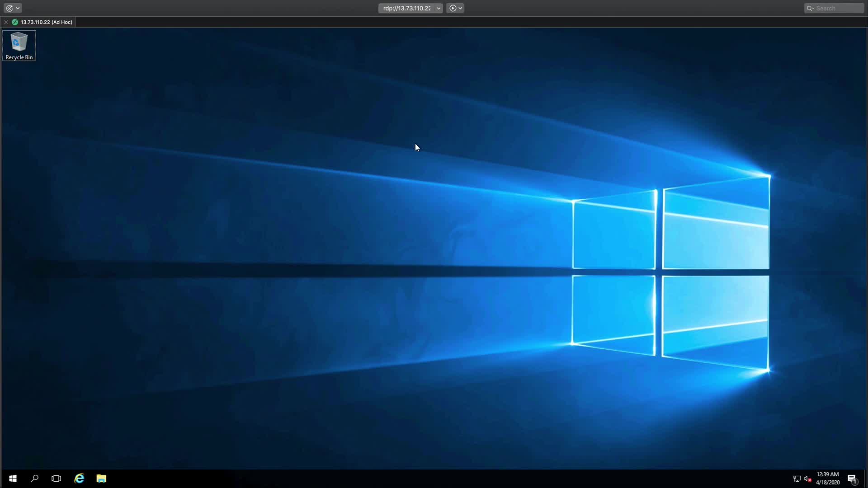Expand the rdp address history dropdown arrow
Screen dimensions: 868x488
click(x=439, y=8)
